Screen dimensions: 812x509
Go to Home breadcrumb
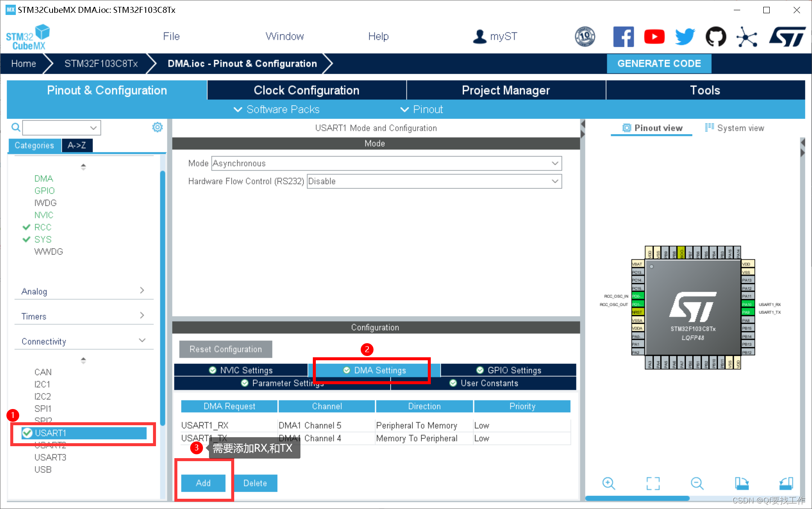[x=24, y=64]
